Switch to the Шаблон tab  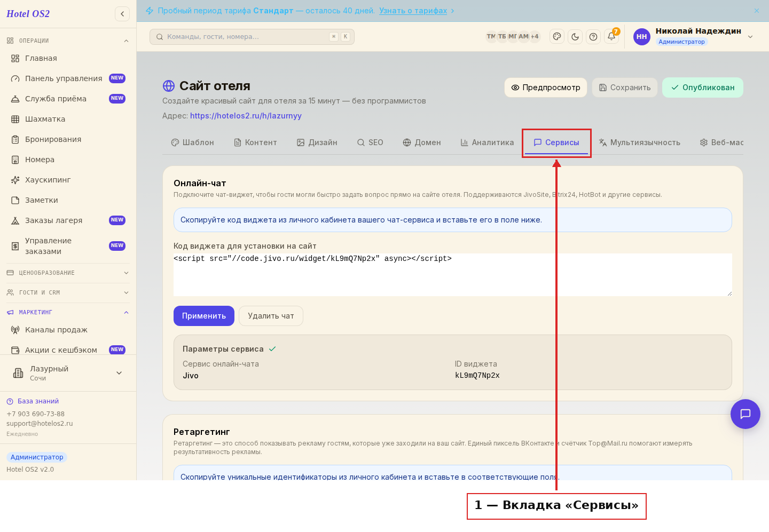tap(192, 142)
